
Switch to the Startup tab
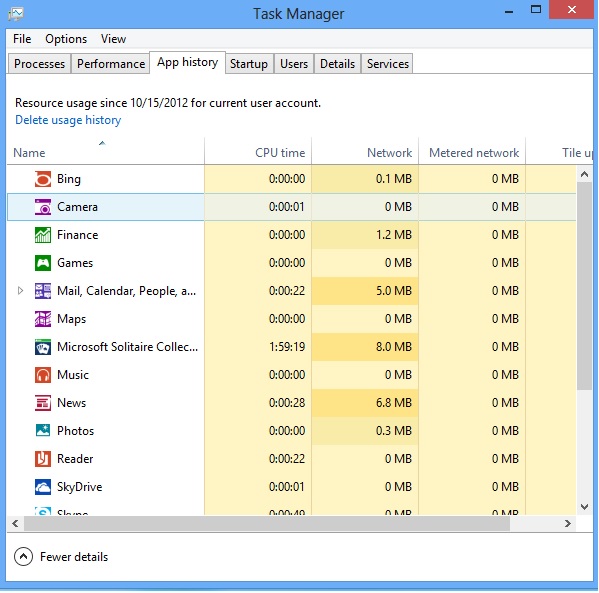pyautogui.click(x=249, y=63)
